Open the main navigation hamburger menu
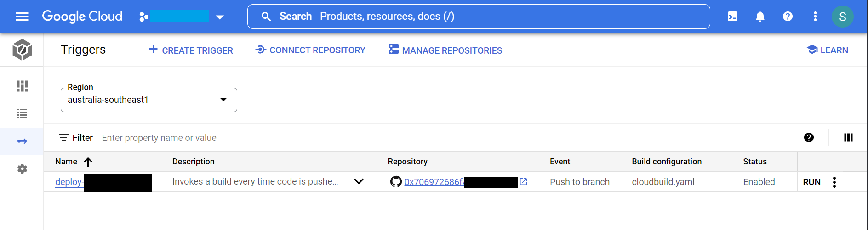Viewport: 868px width, 230px height. pyautogui.click(x=22, y=17)
